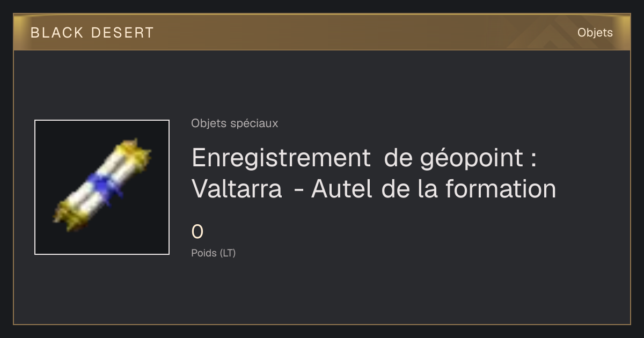
Task: Click the Poids (LT) label
Action: point(213,253)
